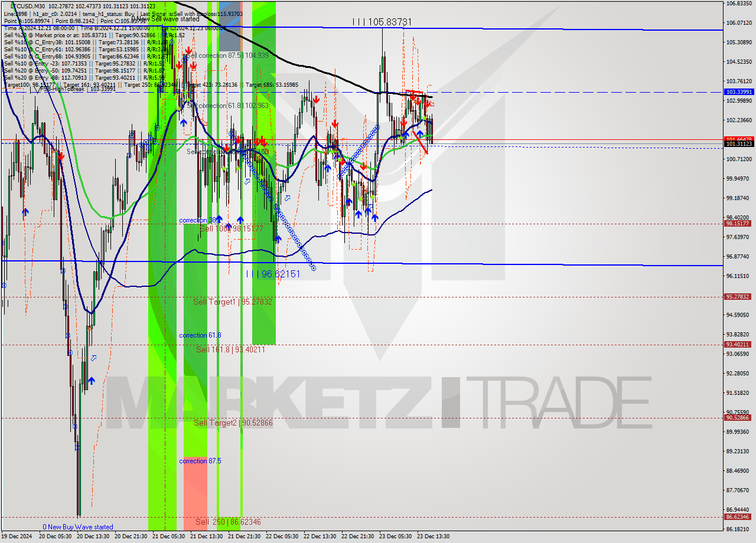Click the '0 New Buy Wave started' label
Image resolution: width=756 pixels, height=543 pixels.
(x=77, y=527)
